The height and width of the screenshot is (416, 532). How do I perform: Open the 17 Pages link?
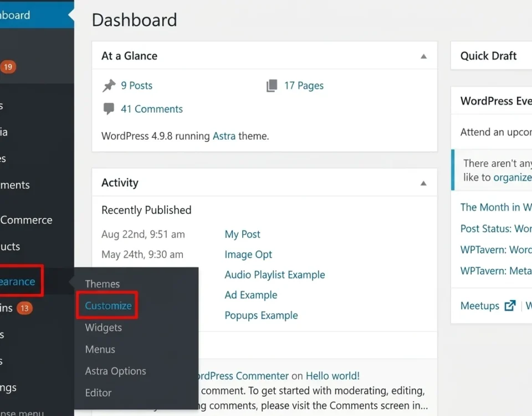[x=304, y=85]
